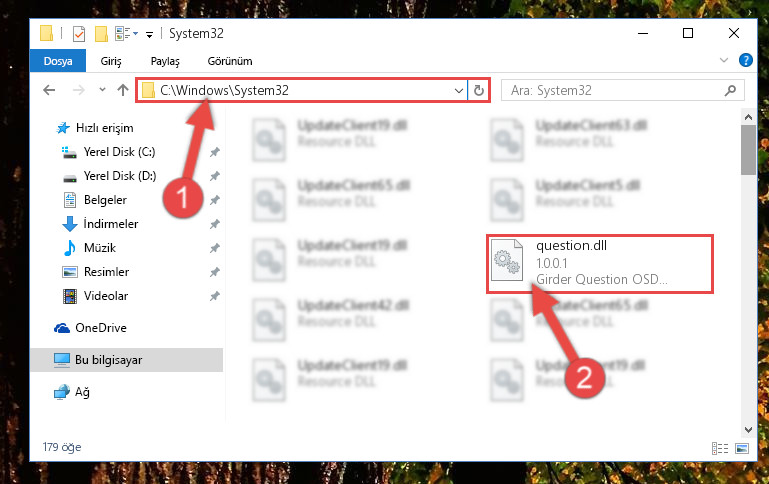The image size is (769, 484).
Task: Click the New folder icon in the quick access toolbar
Action: coord(102,34)
